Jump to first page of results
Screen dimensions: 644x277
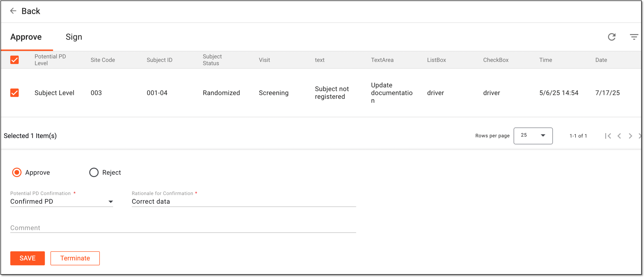click(x=608, y=136)
